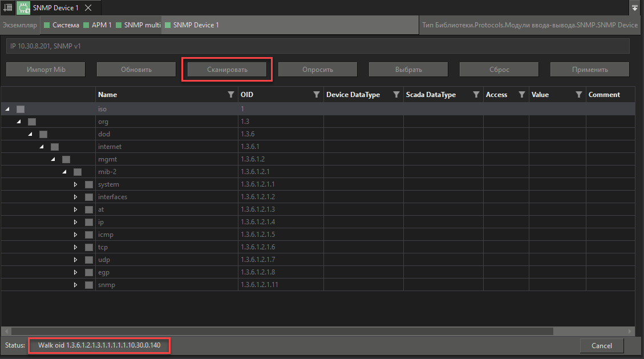Expand the tcp tree node

[x=75, y=247]
